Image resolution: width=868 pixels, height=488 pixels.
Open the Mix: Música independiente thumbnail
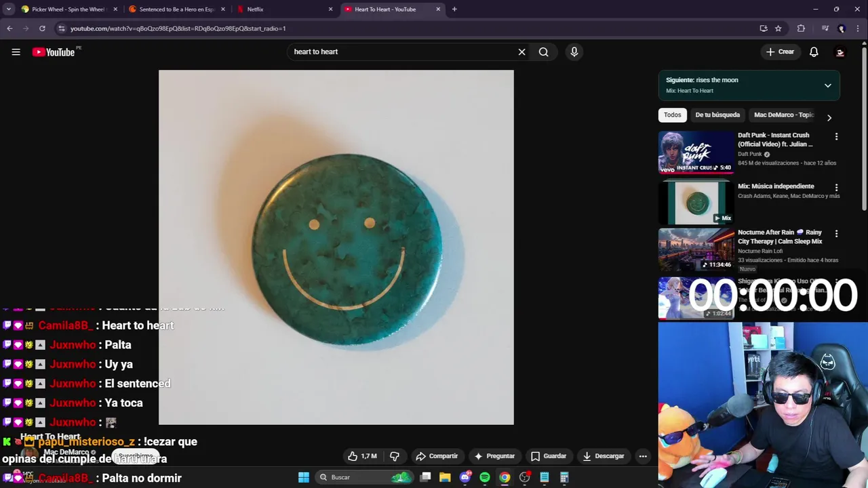696,203
